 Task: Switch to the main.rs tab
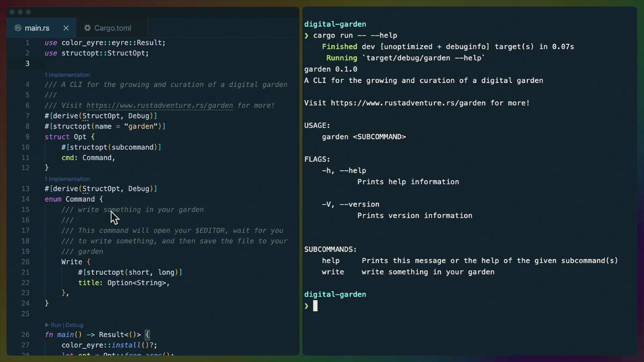[x=37, y=28]
